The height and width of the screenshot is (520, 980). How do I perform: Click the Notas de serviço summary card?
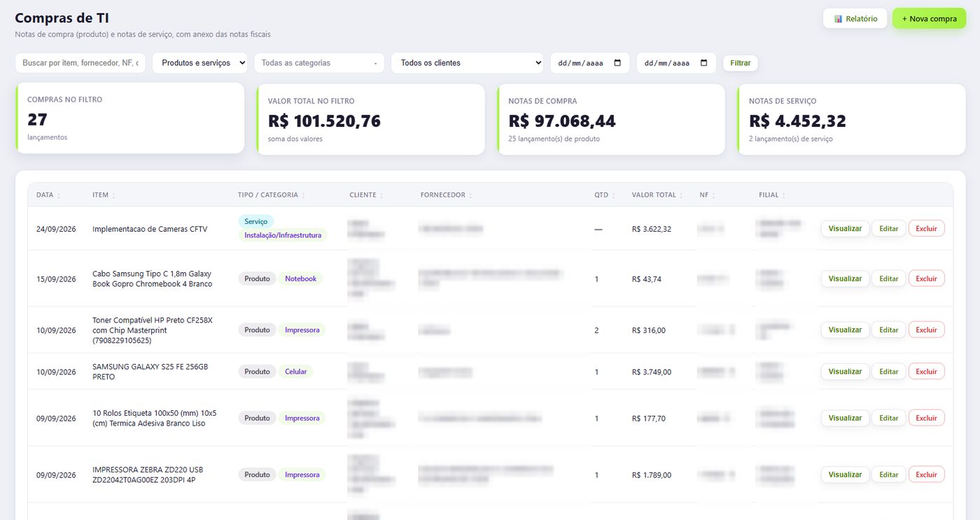pyautogui.click(x=851, y=119)
